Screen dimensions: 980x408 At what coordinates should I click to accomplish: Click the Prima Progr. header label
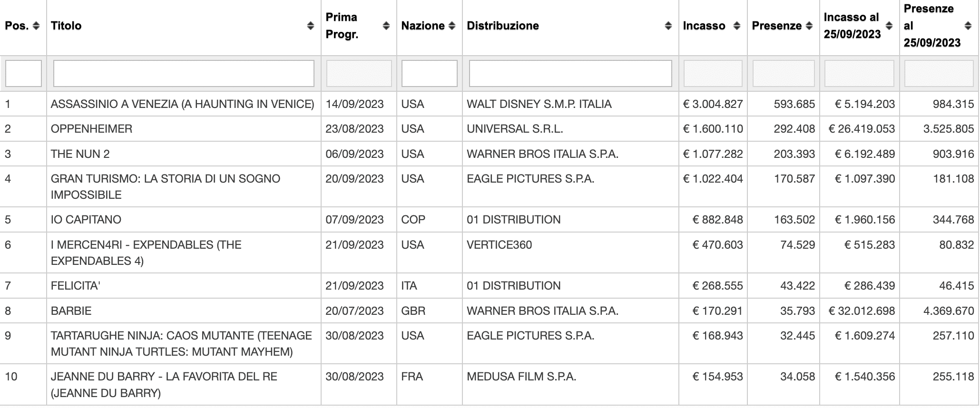click(342, 26)
